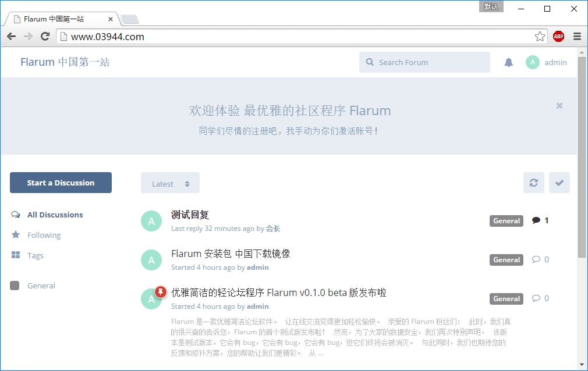Click the red sticky pin badge
The image size is (588, 371).
pos(161,291)
